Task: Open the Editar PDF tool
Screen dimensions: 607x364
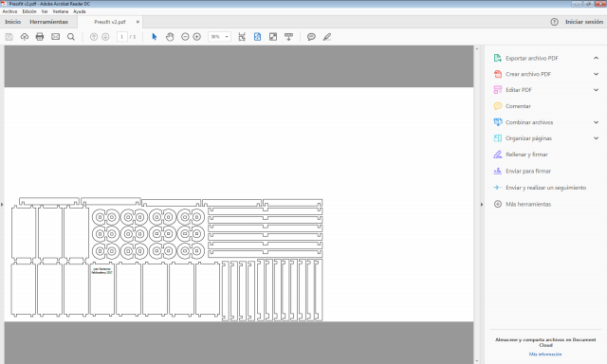Action: (519, 90)
